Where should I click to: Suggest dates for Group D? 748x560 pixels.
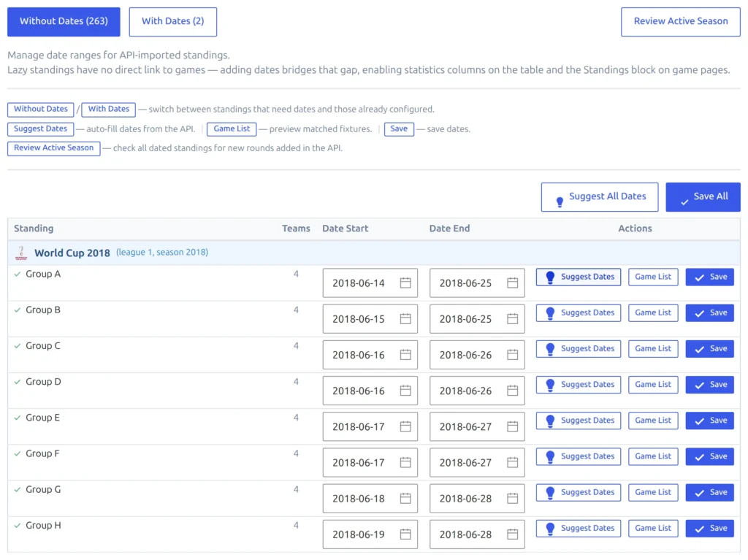tap(579, 385)
